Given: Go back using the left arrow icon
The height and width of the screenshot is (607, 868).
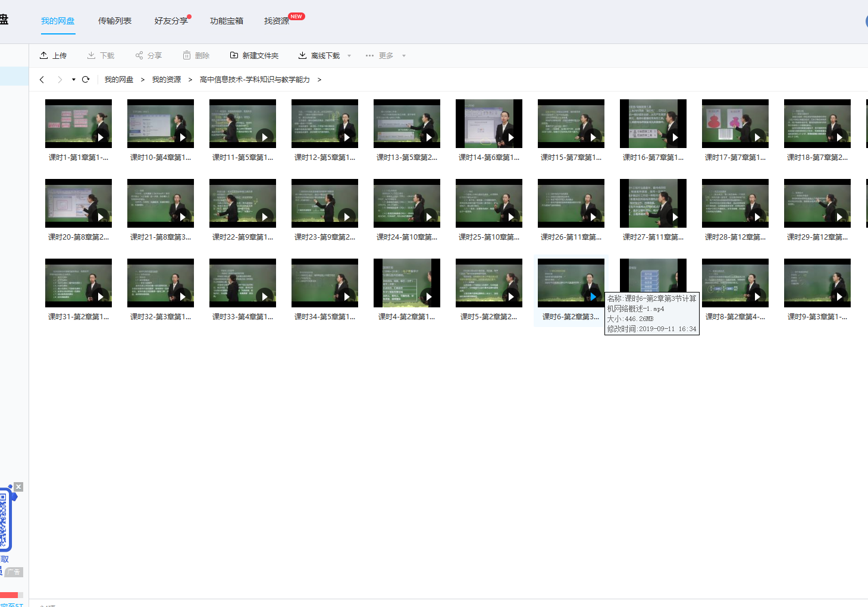Looking at the screenshot, I should (x=42, y=80).
